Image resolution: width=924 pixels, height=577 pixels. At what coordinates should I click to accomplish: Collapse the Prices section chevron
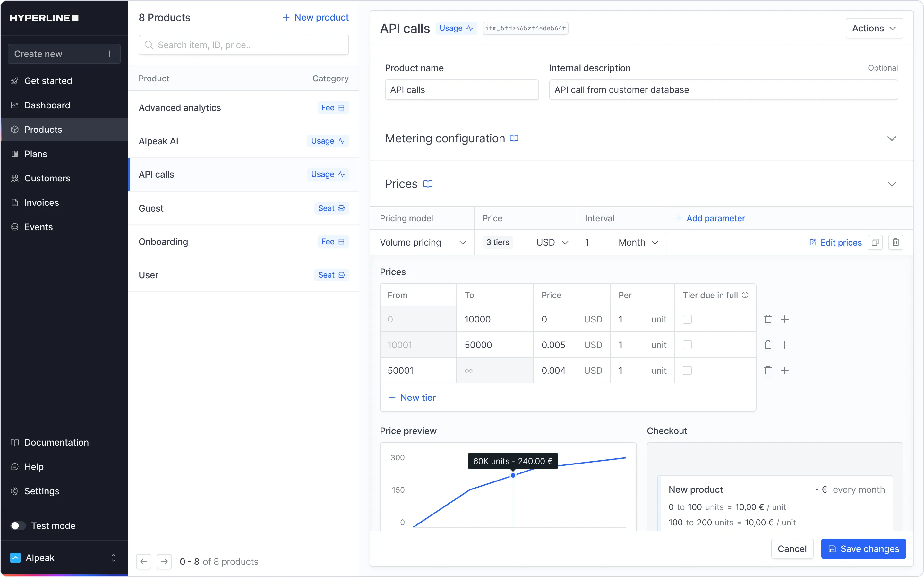click(892, 184)
